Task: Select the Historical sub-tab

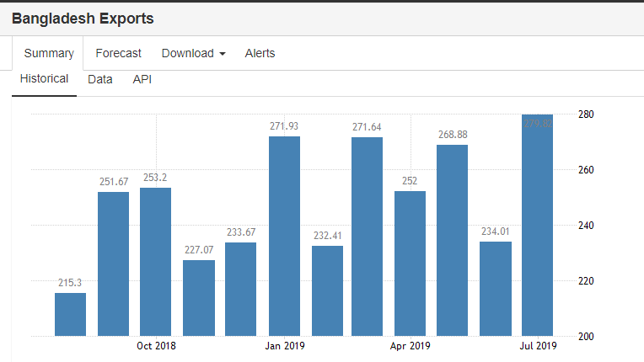Action: (x=44, y=78)
